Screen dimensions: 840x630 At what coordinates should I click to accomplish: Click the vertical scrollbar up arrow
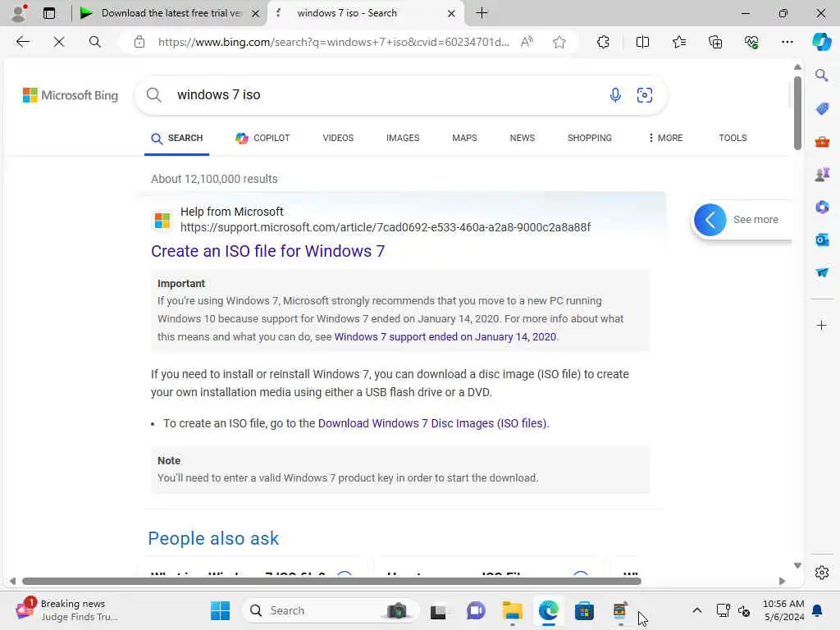797,67
